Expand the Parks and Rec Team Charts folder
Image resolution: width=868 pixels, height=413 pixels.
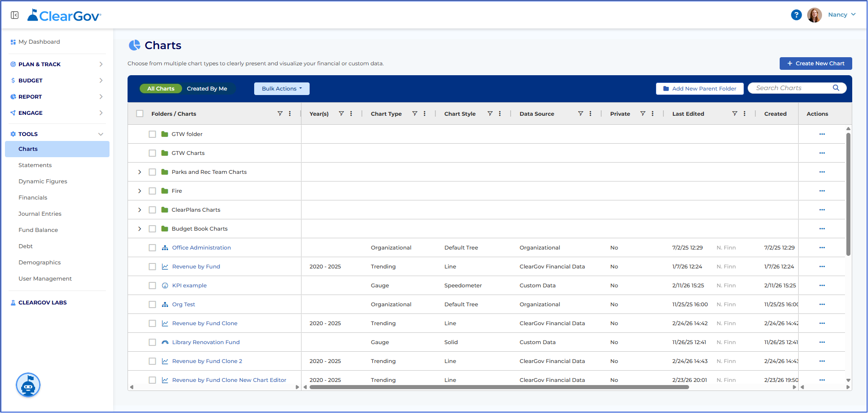(x=140, y=172)
